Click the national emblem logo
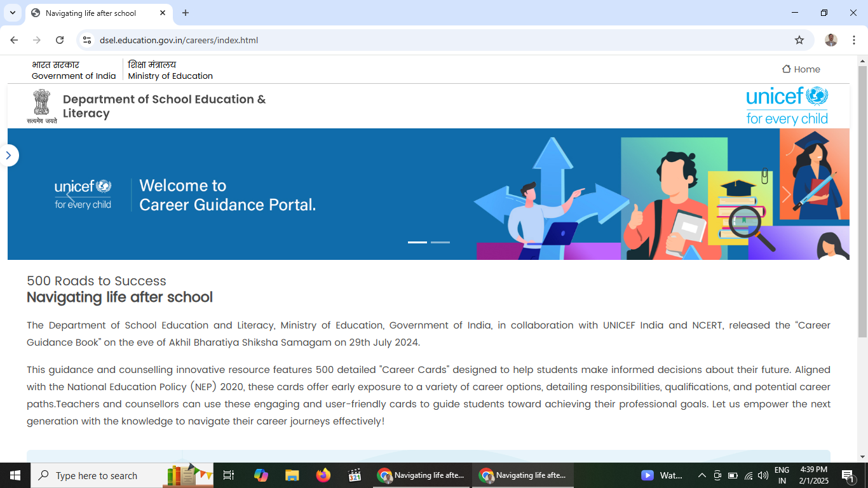Viewport: 868px width, 488px height. click(x=42, y=106)
